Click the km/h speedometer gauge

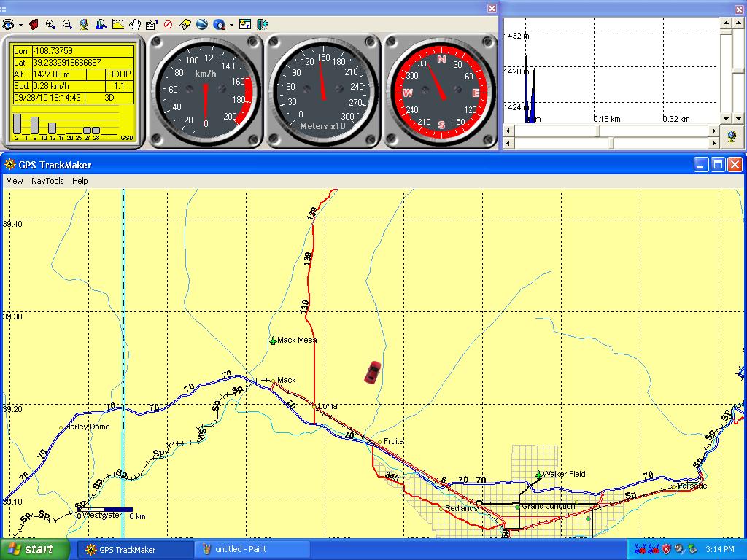point(205,91)
